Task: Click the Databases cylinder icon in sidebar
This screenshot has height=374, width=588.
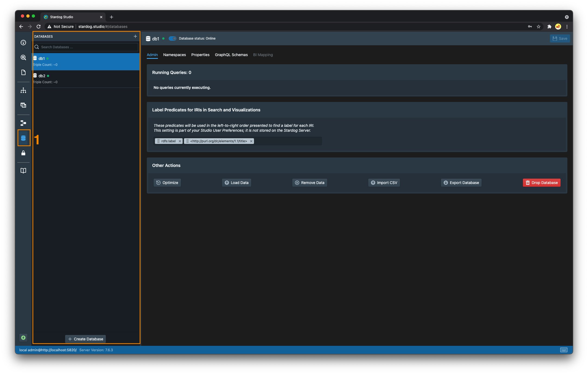Action: tap(23, 138)
